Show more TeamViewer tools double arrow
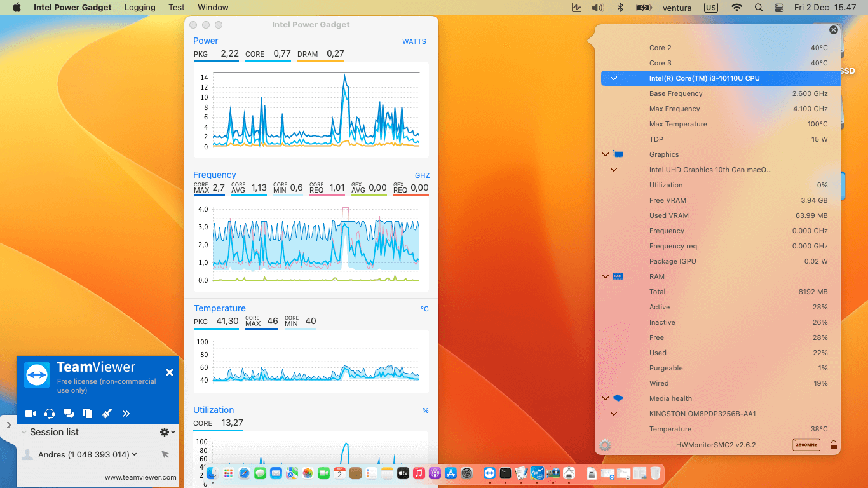Viewport: 868px width, 488px height. [126, 414]
